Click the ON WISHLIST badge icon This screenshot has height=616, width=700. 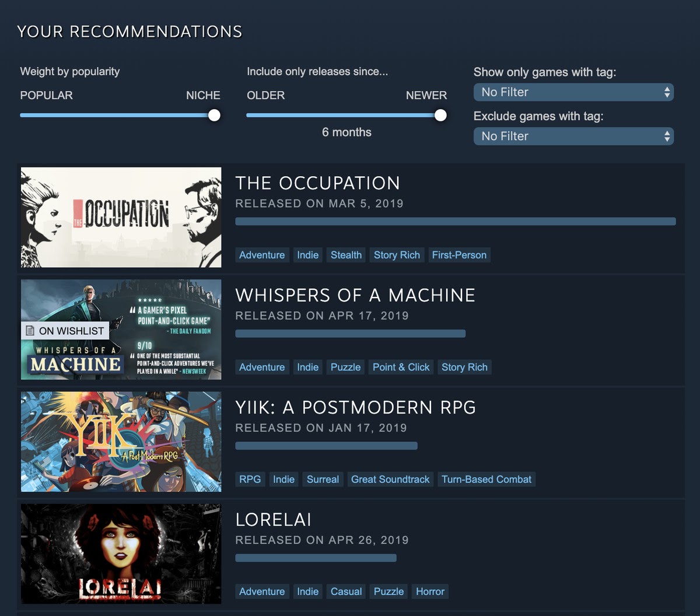tap(30, 331)
